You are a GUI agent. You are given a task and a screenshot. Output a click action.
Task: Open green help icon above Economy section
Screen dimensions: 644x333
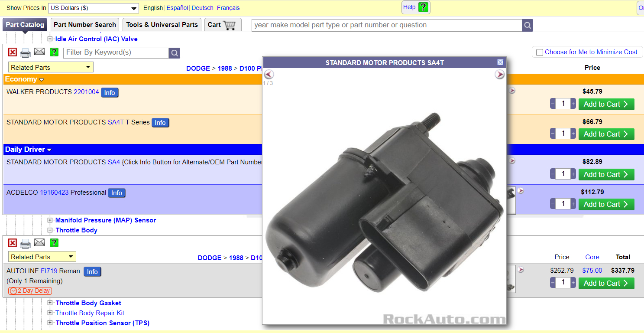pyautogui.click(x=54, y=52)
